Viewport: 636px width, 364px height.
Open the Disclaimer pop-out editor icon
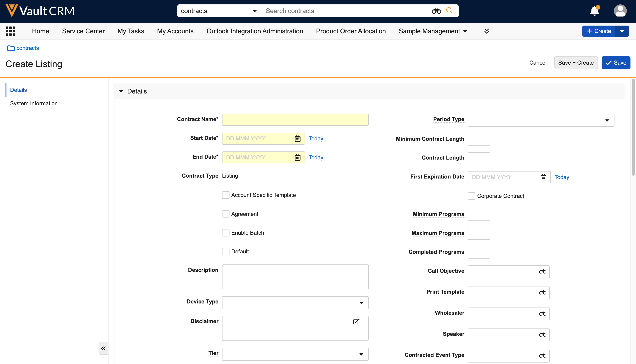[356, 321]
